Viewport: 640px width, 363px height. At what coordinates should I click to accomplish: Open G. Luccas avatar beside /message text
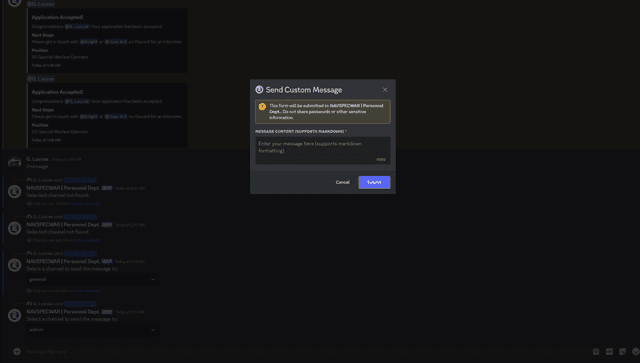coord(14,163)
